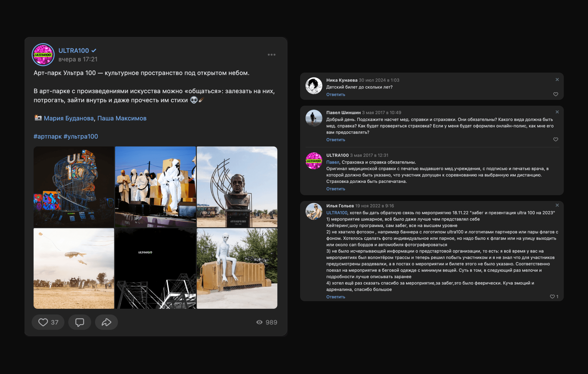The image size is (588, 374).
Task: Open the ULTRA100 community avatar
Action: click(43, 55)
